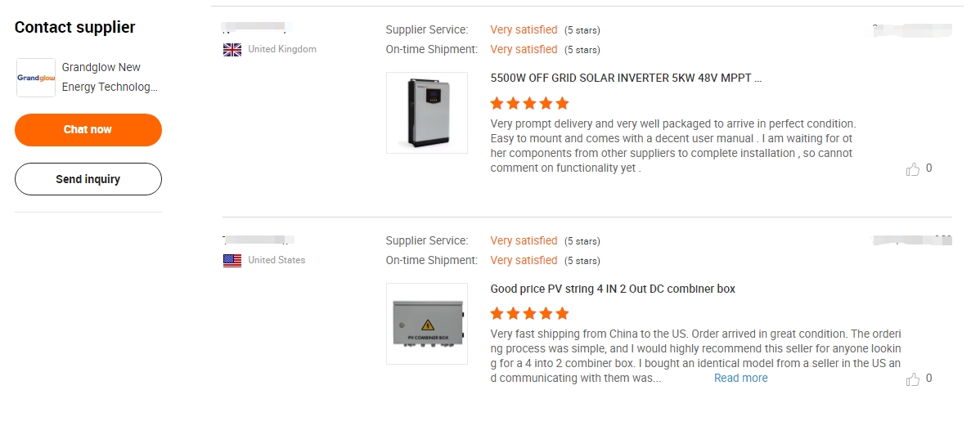Click star rating of combiner box review
980x426 pixels.
(x=529, y=313)
